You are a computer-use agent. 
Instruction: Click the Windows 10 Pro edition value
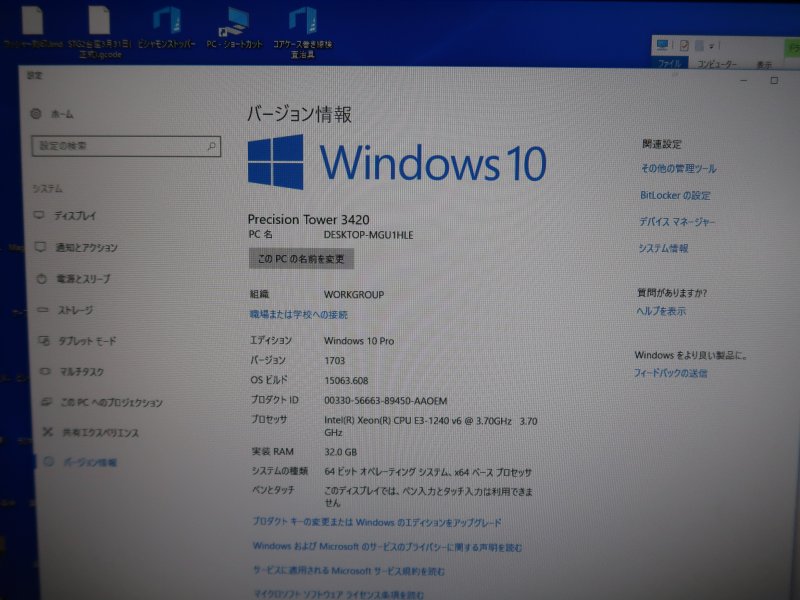(x=359, y=341)
